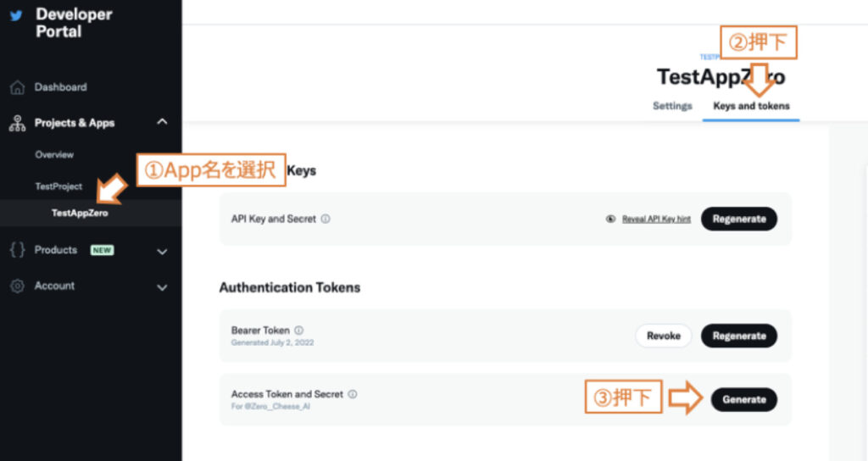
Task: Click 'For @Zero_Cheese_AI' text
Action: click(270, 406)
